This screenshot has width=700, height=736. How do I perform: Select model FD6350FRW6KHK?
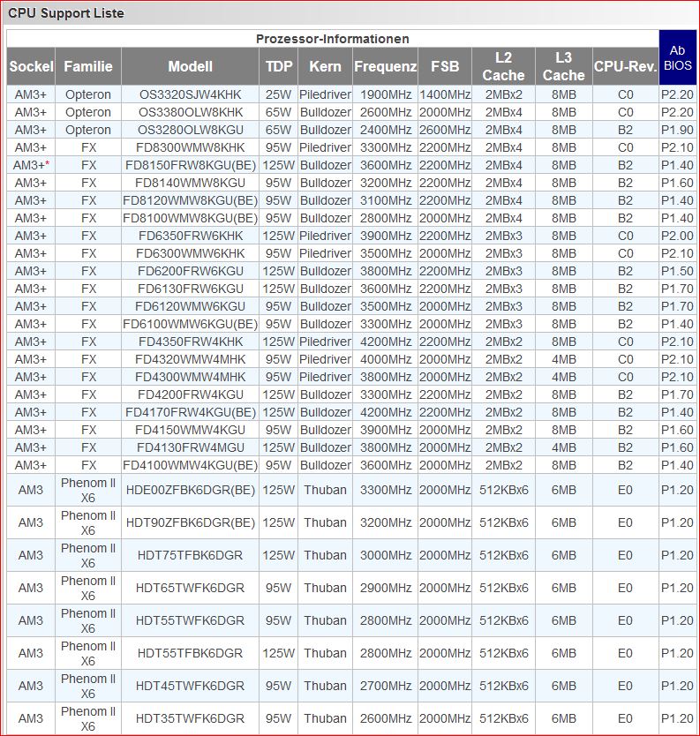[190, 236]
